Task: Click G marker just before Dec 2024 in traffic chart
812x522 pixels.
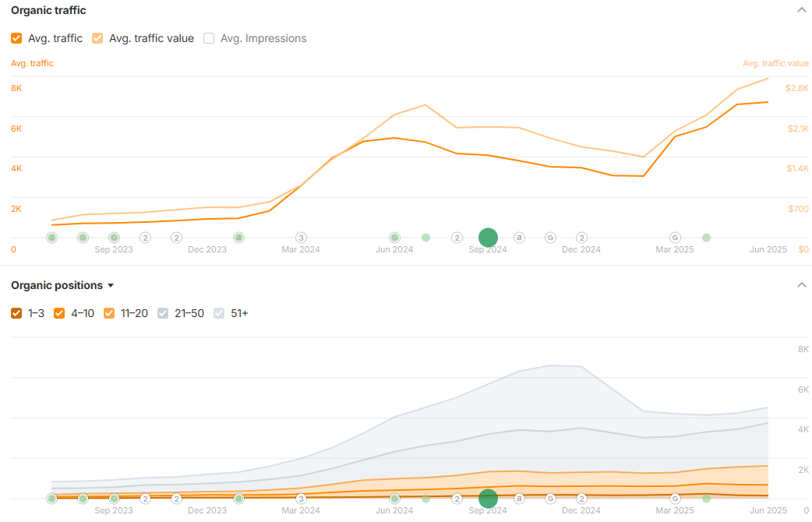Action: 550,238
